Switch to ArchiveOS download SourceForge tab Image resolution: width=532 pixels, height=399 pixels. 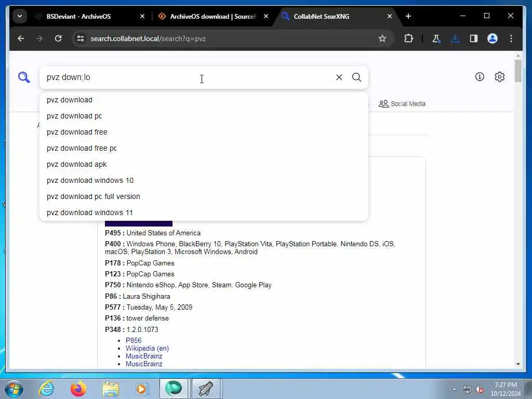212,16
